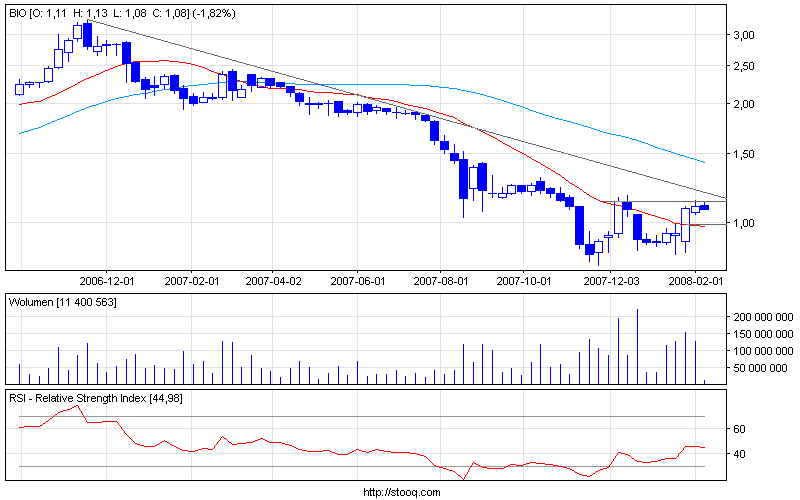
Task: Click the 2007-06-01 date axis label
Action: [x=358, y=281]
